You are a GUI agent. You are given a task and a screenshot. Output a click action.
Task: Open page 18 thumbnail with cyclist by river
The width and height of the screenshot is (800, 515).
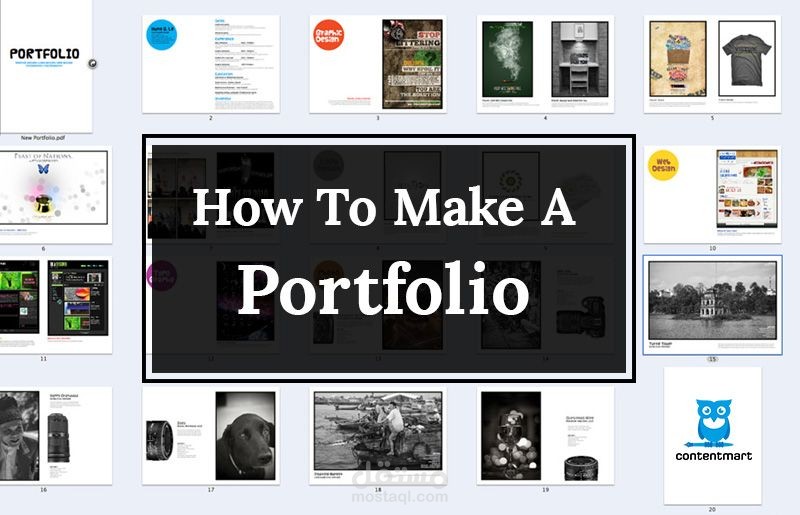[378, 435]
